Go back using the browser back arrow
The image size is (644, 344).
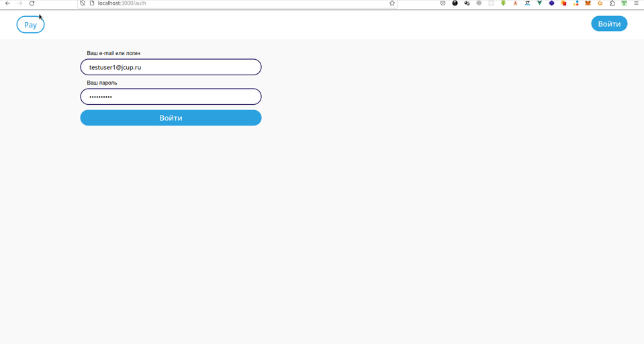point(7,3)
